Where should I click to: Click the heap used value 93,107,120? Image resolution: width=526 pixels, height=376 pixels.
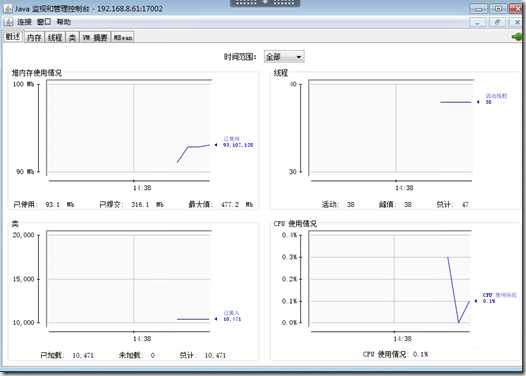[238, 145]
